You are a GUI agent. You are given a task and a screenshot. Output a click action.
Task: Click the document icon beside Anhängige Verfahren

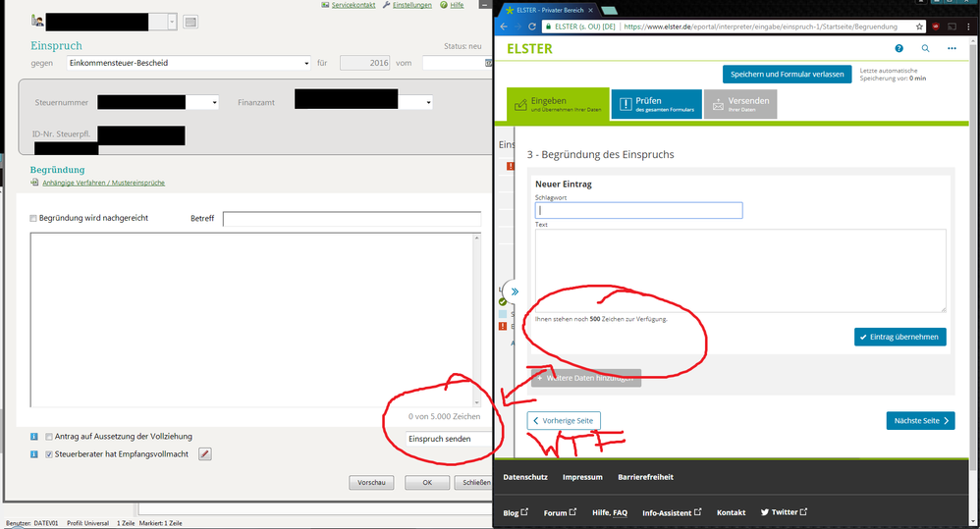[x=34, y=183]
